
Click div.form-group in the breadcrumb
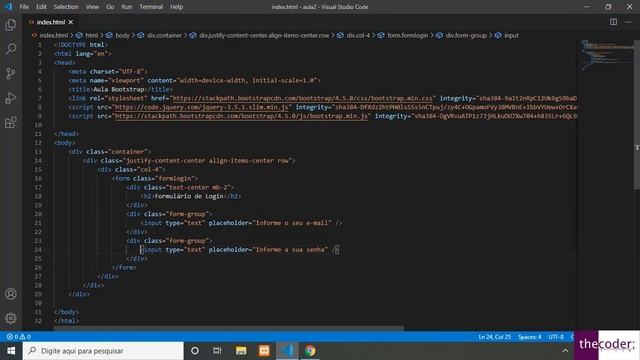[466, 36]
